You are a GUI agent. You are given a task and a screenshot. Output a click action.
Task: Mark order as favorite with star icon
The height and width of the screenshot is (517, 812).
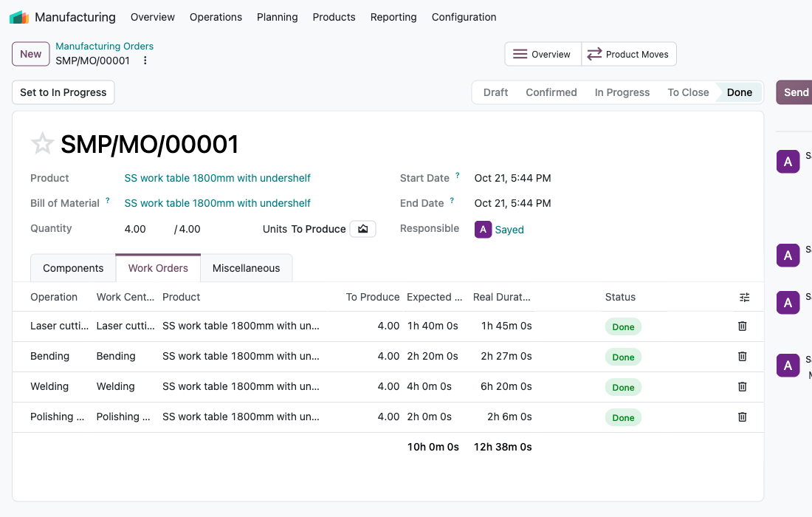click(43, 143)
